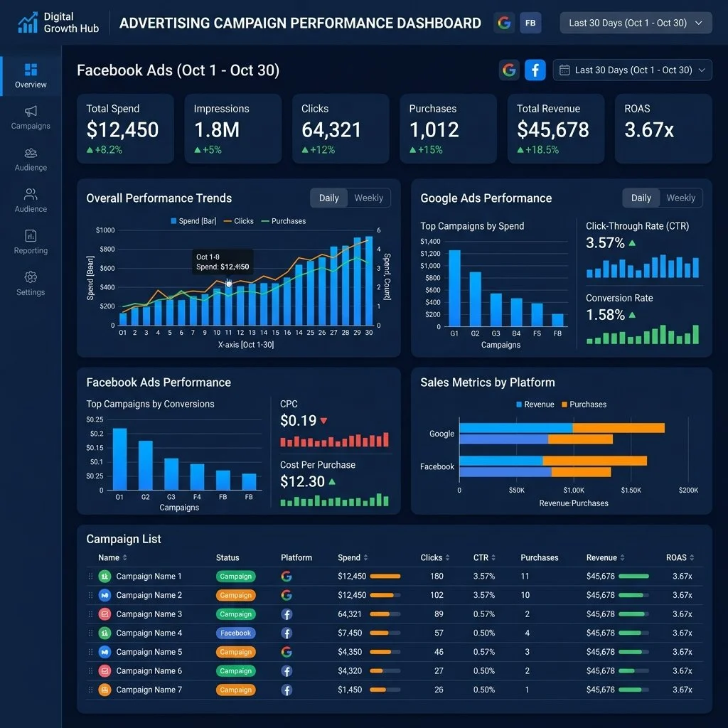Click the revenue progress bar for Campaign Name 3
Image resolution: width=728 pixels, height=728 pixels.
(633, 614)
